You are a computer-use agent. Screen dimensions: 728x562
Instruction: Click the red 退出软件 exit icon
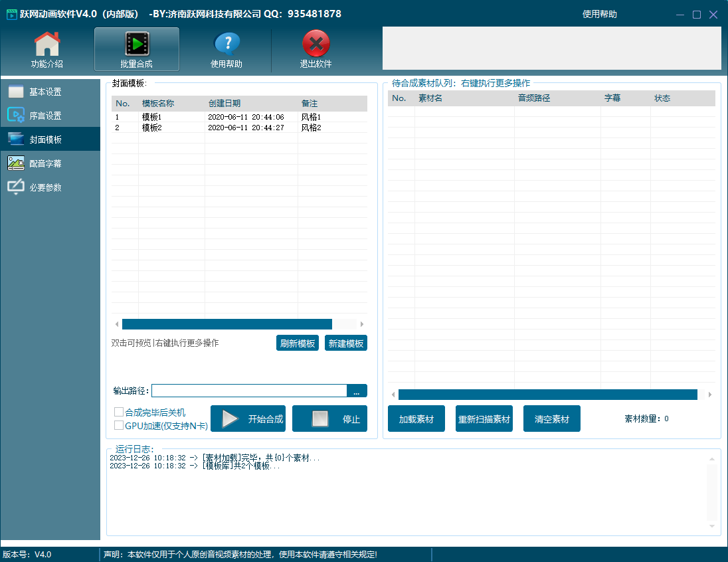(x=316, y=45)
